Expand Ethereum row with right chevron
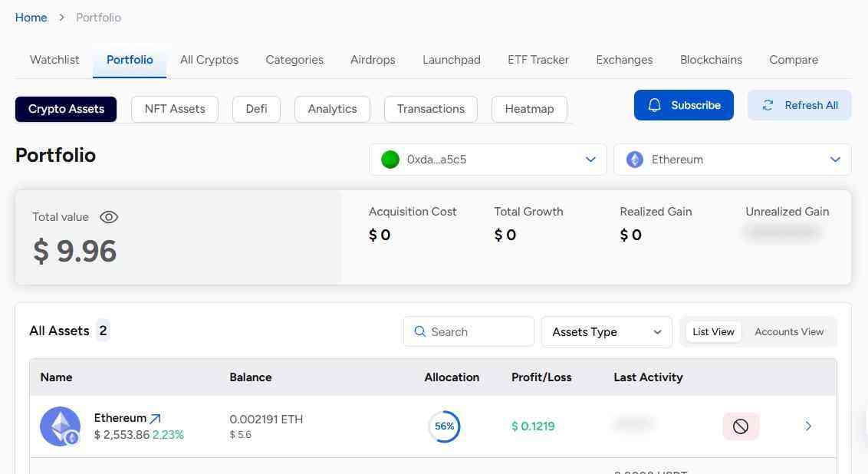Viewport: 868px width, 474px height. tap(808, 426)
